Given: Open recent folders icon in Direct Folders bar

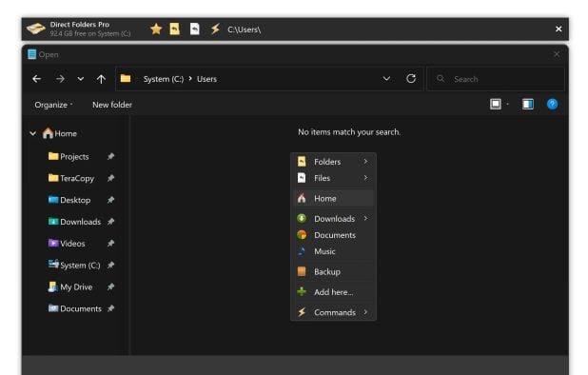Looking at the screenshot, I should pyautogui.click(x=175, y=29).
